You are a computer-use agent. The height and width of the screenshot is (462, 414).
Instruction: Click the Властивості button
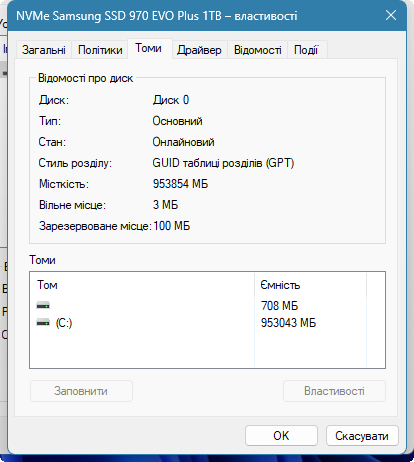pos(334,391)
